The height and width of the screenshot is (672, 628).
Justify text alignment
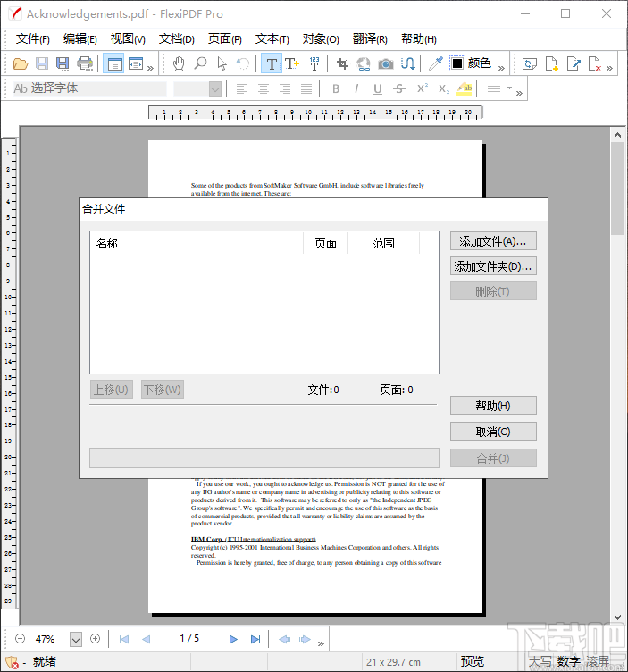pos(306,88)
